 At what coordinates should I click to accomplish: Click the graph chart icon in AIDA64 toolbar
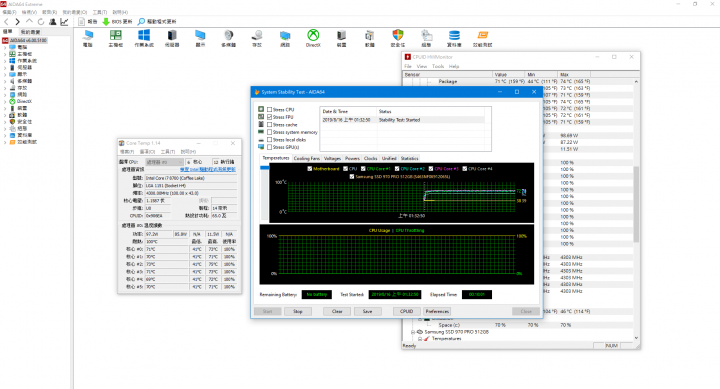(x=64, y=22)
